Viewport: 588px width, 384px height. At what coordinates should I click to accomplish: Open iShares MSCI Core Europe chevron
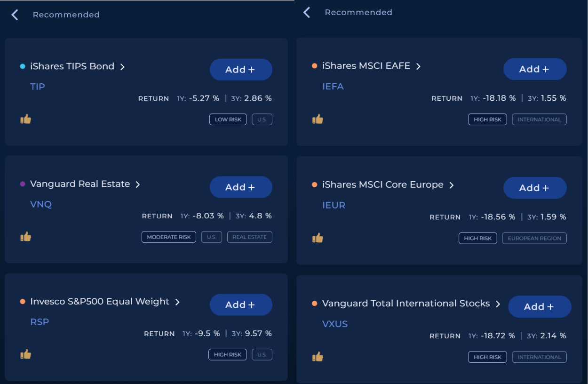pos(451,185)
